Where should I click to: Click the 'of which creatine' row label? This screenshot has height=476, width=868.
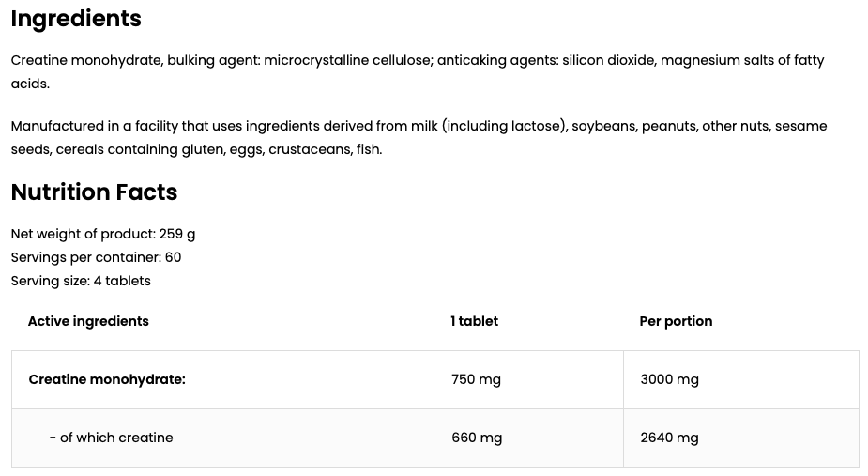click(111, 438)
